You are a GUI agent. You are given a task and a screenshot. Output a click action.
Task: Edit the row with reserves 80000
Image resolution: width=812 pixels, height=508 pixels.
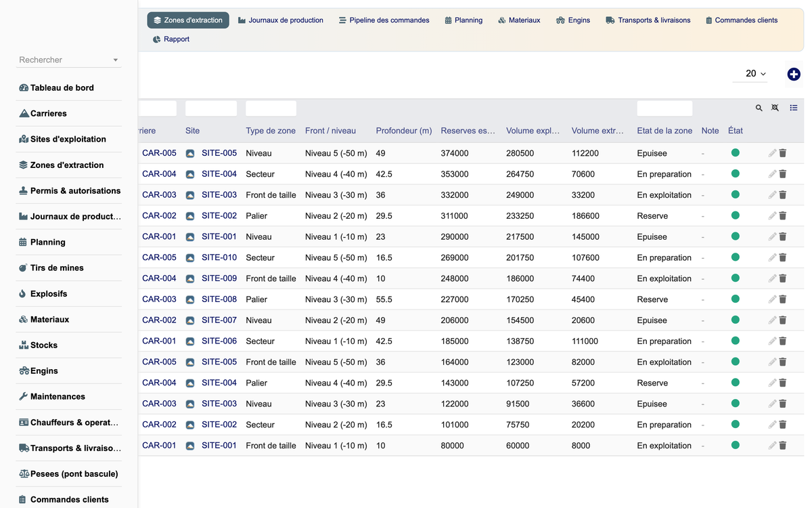pos(772,446)
